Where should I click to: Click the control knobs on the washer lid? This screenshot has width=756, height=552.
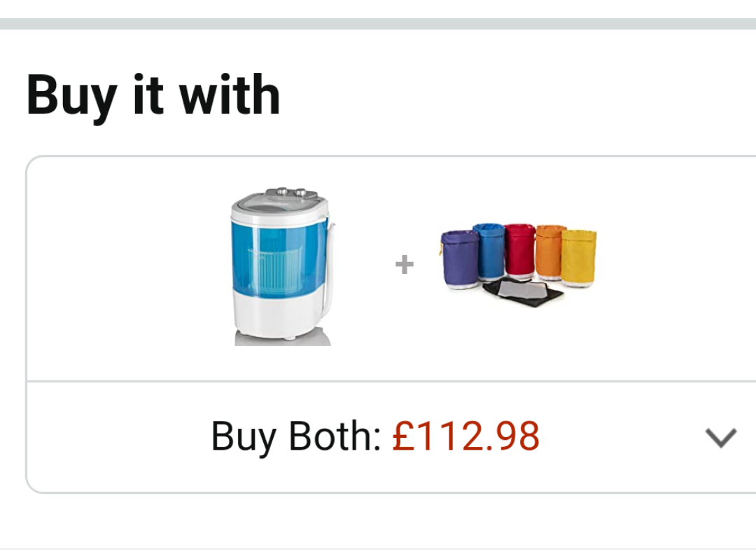tap(291, 192)
